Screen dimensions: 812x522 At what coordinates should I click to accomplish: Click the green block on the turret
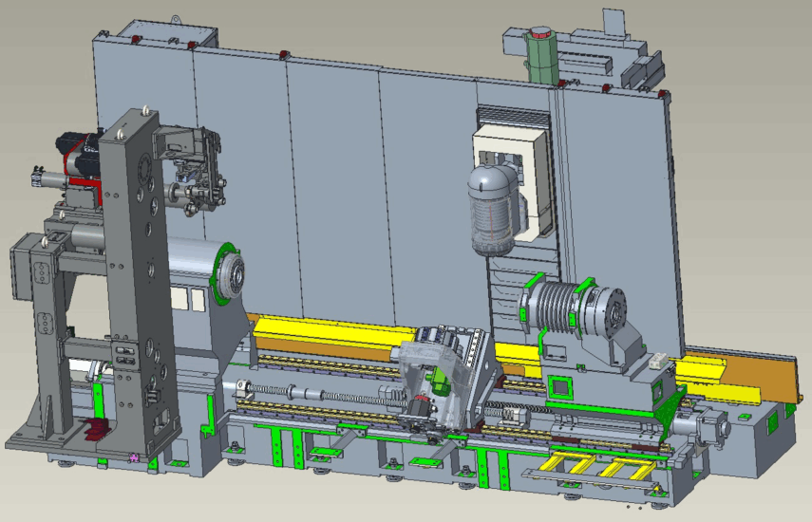pyautogui.click(x=439, y=384)
